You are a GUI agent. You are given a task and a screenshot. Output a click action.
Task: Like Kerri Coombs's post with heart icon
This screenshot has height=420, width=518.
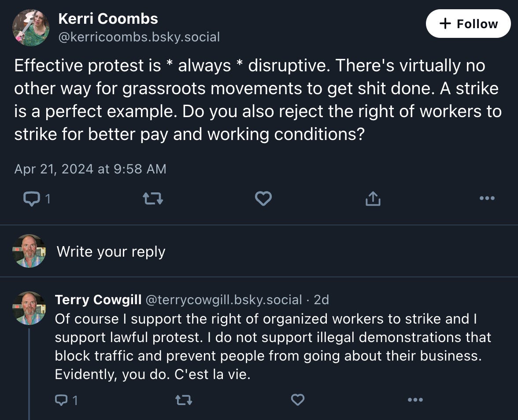click(x=263, y=199)
